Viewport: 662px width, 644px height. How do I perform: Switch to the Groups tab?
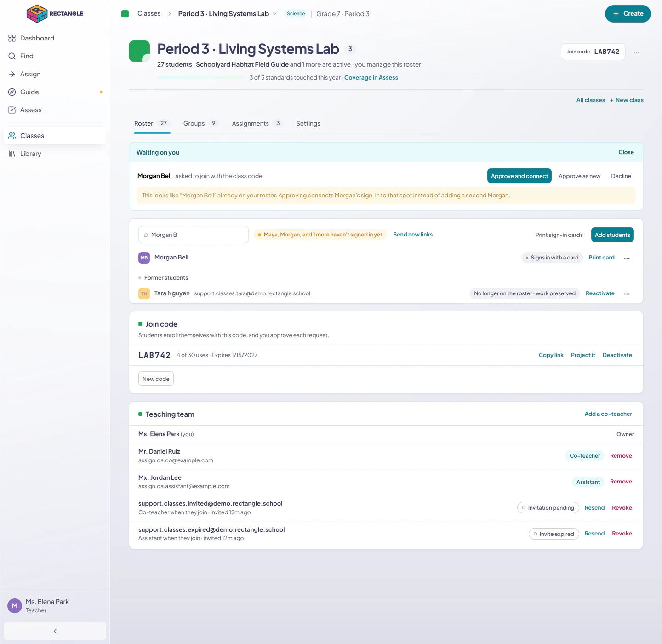(201, 123)
